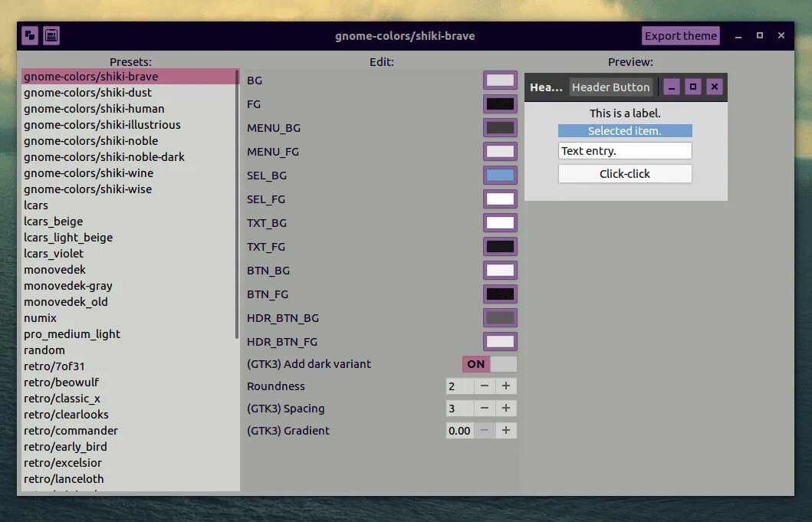Screen dimensions: 812x522
Task: Select preset gnome-colors/shiki-noble
Action: coord(129,141)
